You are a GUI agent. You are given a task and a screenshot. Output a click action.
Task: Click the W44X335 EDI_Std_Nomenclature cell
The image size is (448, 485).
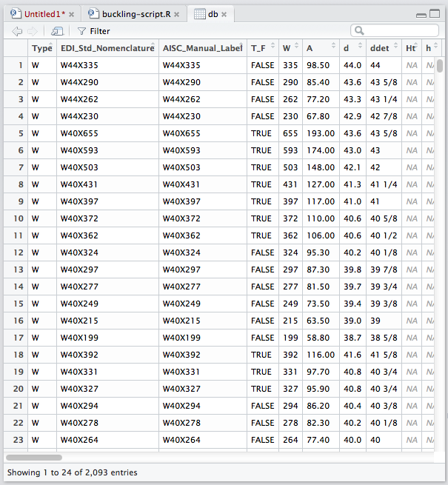tap(107, 65)
